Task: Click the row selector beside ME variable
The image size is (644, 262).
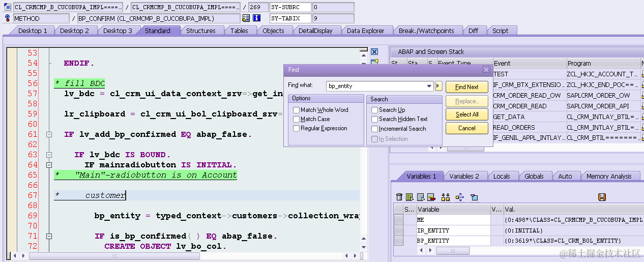Action: click(399, 220)
